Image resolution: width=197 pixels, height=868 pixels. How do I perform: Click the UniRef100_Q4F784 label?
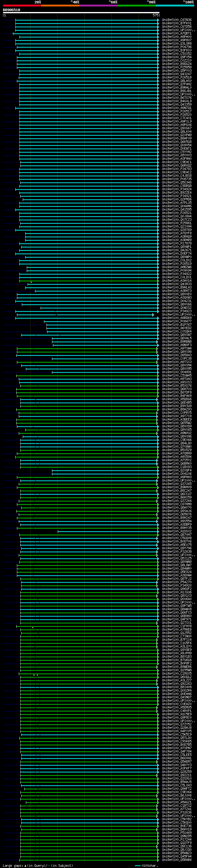[176, 751]
